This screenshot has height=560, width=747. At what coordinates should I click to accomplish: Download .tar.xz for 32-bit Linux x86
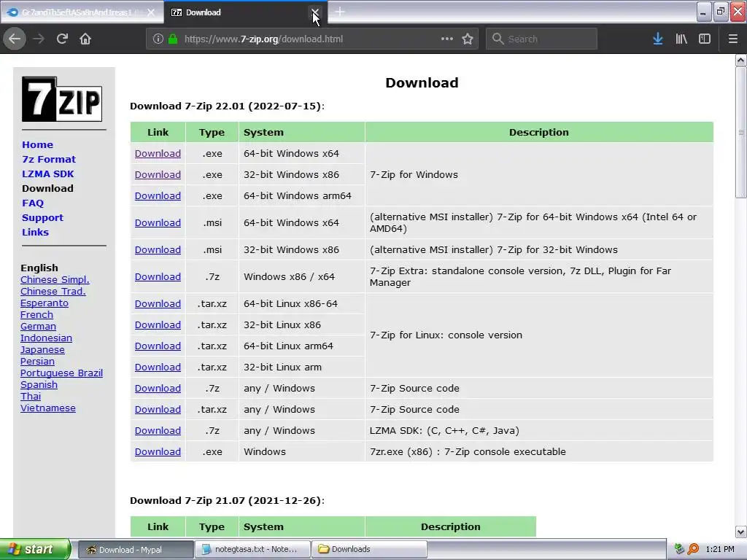click(x=158, y=325)
